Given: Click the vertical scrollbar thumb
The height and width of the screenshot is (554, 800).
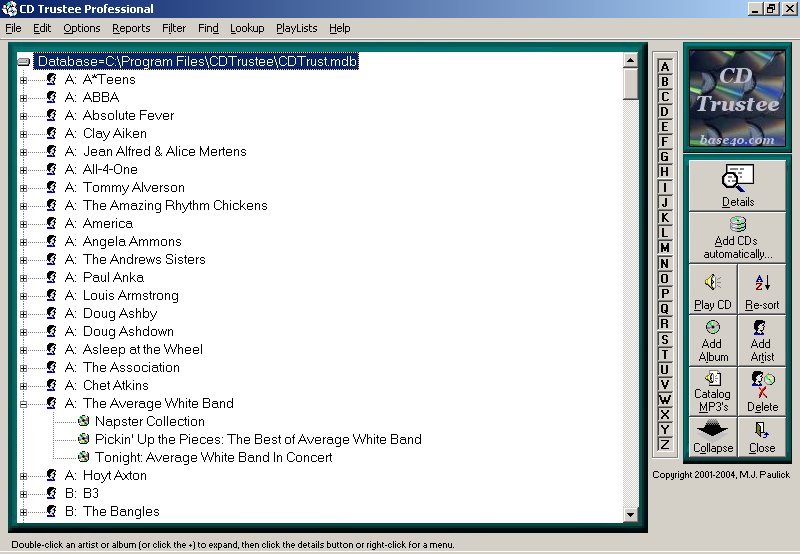Looking at the screenshot, I should coord(631,84).
